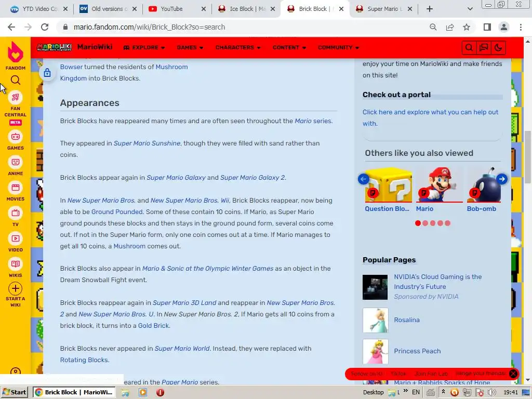Open the tab search chevron dropdown
Image resolution: width=532 pixels, height=399 pixels.
(x=470, y=9)
